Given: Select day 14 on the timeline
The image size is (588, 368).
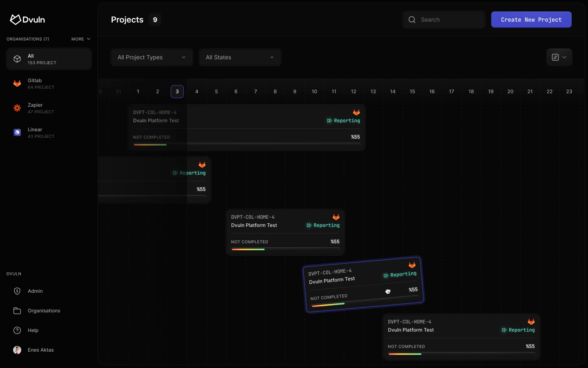Looking at the screenshot, I should coord(393,92).
